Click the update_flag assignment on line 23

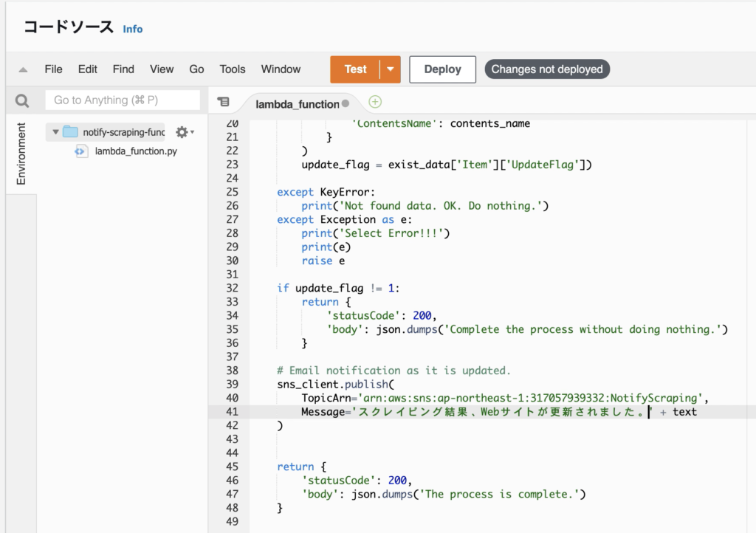tap(447, 165)
